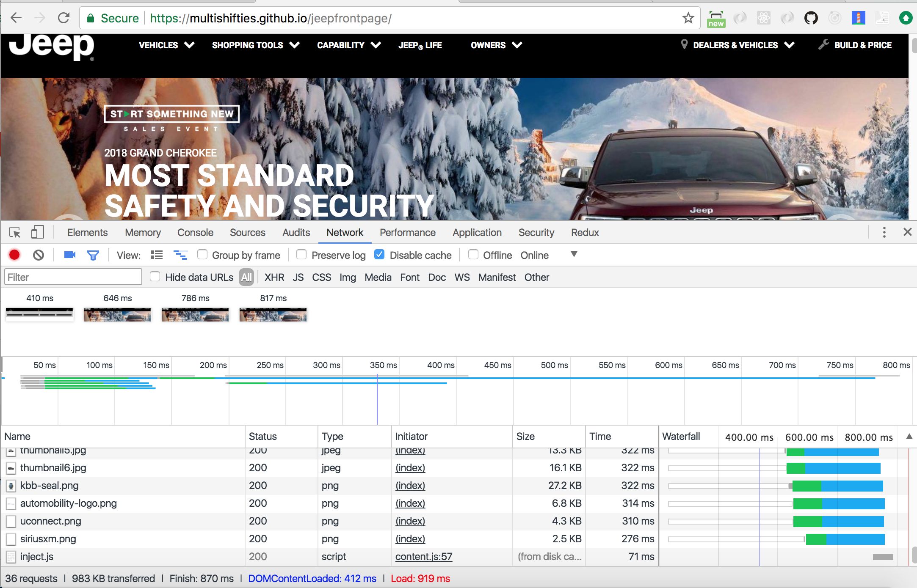Image resolution: width=917 pixels, height=588 pixels.
Task: Click the location pin next to Dealers & Vehicles
Action: tap(684, 44)
